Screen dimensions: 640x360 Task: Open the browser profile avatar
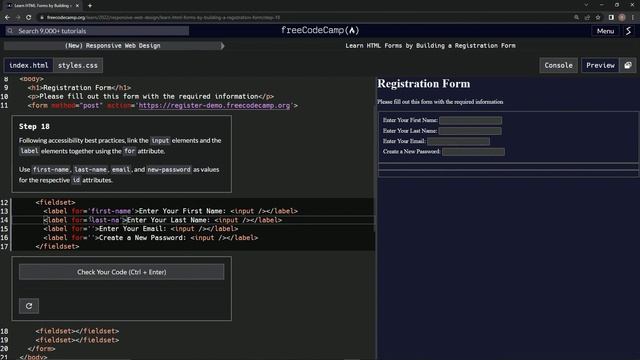tap(622, 18)
